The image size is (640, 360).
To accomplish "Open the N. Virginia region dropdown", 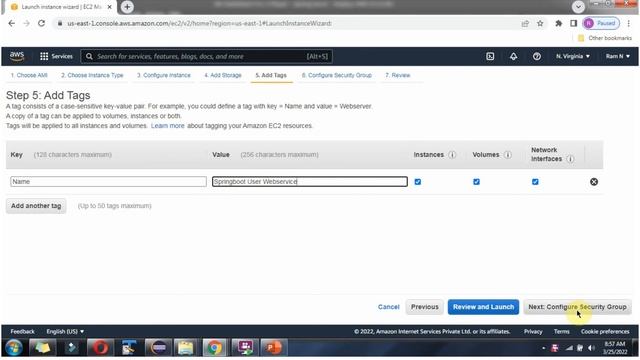I will click(573, 56).
